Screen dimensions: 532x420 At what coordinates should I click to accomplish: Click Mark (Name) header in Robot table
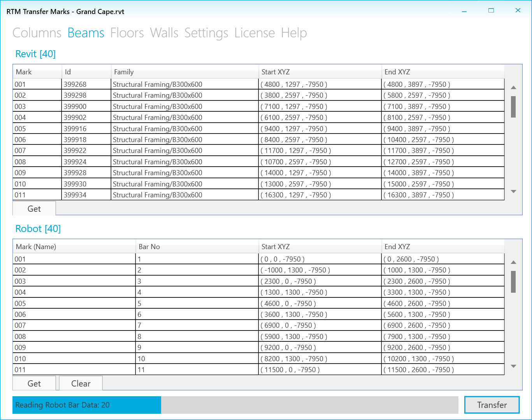pos(74,247)
